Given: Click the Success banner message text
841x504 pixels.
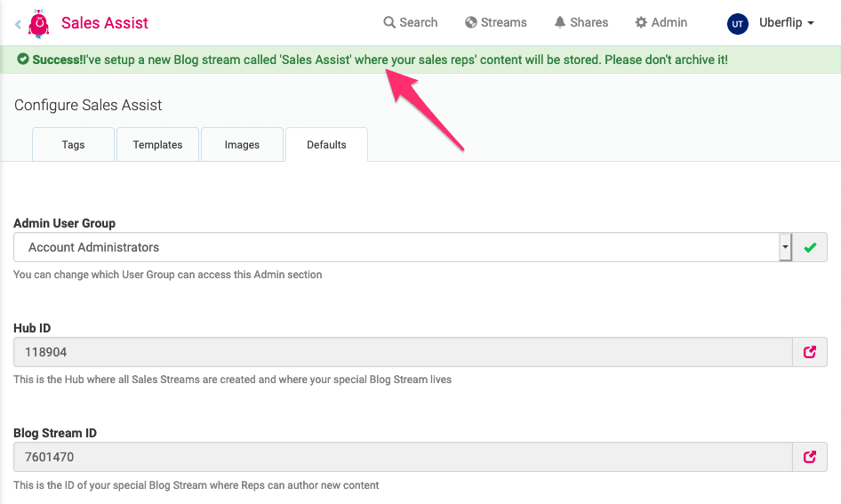Looking at the screenshot, I should tap(380, 60).
